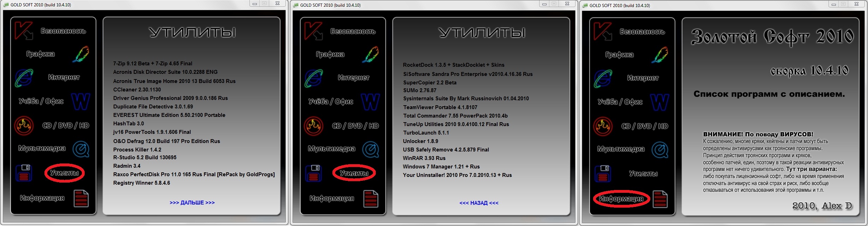Click rainbow feather icon in the RocketDock list window
The image size is (868, 226).
point(370,54)
